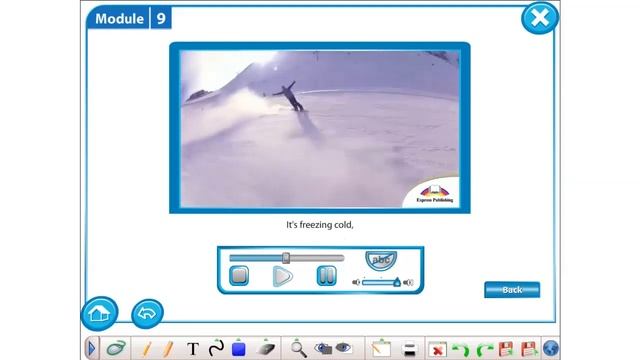Select the magnifier zoom tool

[x=299, y=349]
